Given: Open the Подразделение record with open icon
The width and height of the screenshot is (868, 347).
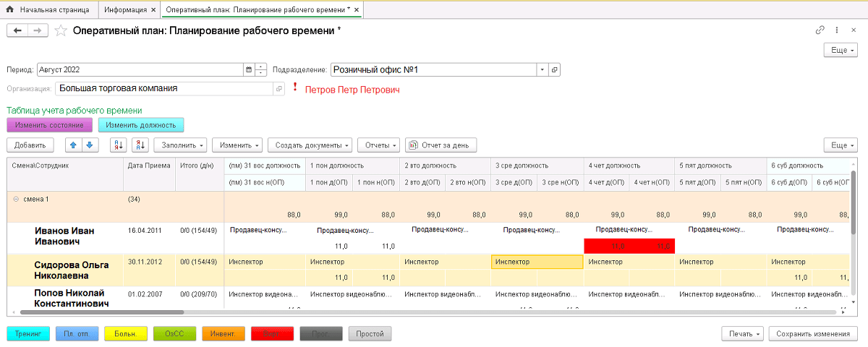Looking at the screenshot, I should click(555, 70).
